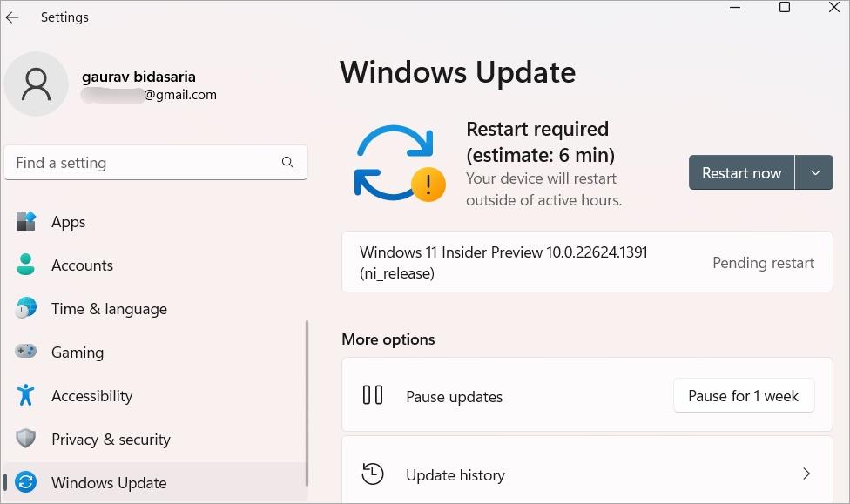Open the Update history row
The image size is (850, 504).
[x=587, y=470]
